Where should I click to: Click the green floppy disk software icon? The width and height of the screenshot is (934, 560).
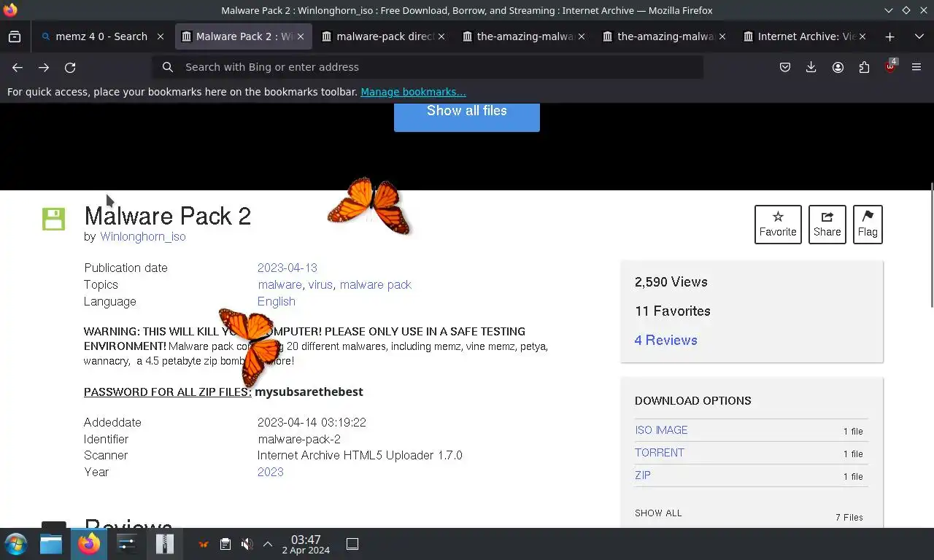coord(53,219)
